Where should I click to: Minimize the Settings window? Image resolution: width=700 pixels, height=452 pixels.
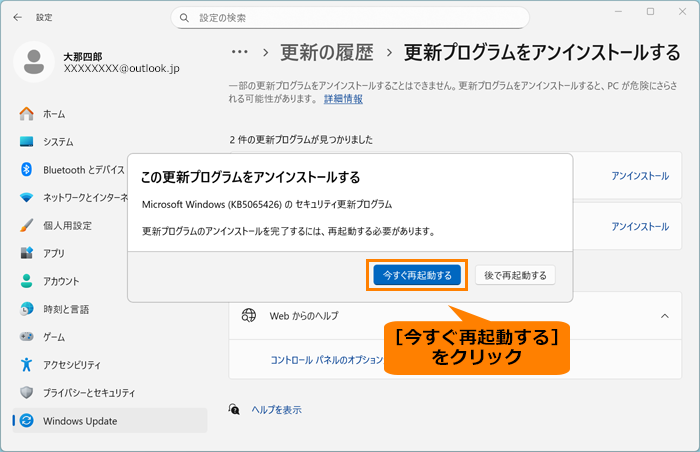(618, 12)
